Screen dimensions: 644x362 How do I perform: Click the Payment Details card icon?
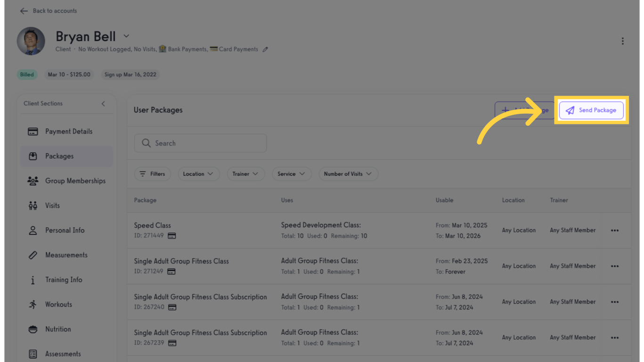(33, 132)
